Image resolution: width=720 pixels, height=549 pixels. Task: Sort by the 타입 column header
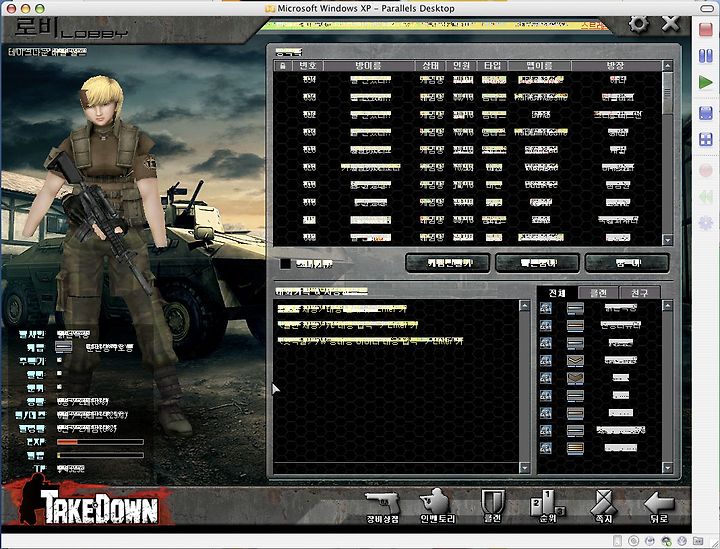coord(492,66)
